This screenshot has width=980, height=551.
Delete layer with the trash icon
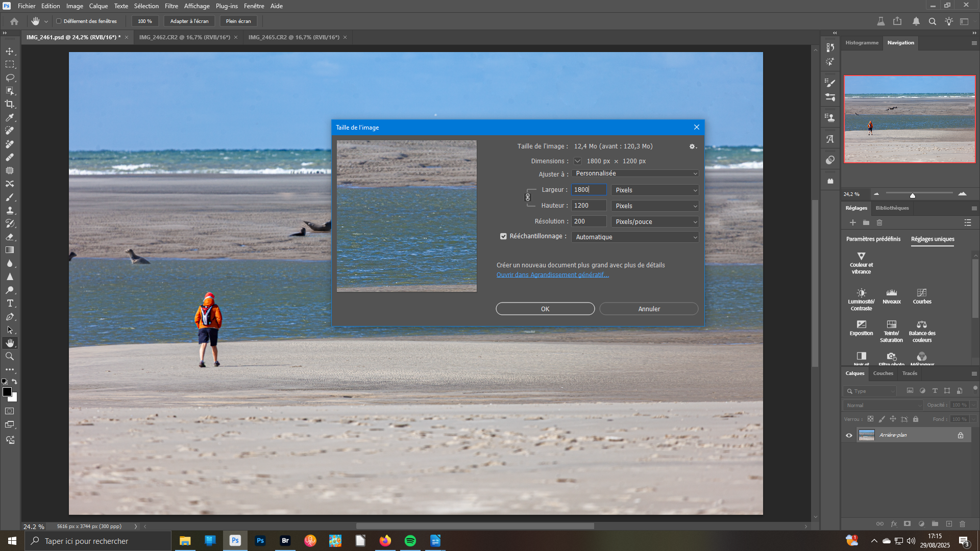(x=962, y=524)
